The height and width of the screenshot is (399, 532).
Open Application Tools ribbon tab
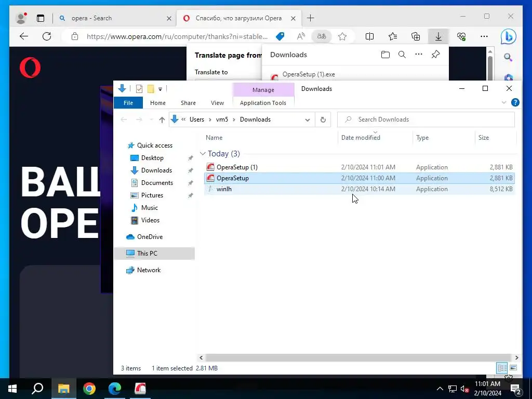[x=263, y=103]
